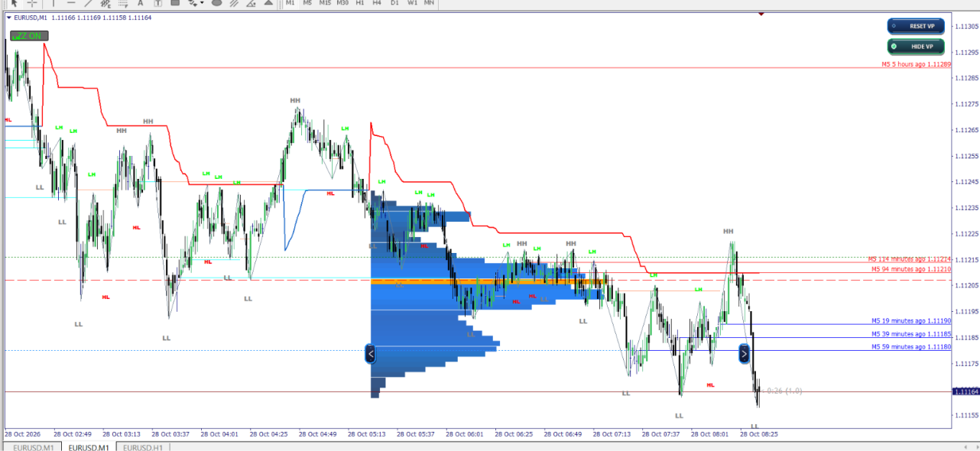Click the orange point-of-control volume bar
This screenshot has width=980, height=451.
tap(488, 282)
